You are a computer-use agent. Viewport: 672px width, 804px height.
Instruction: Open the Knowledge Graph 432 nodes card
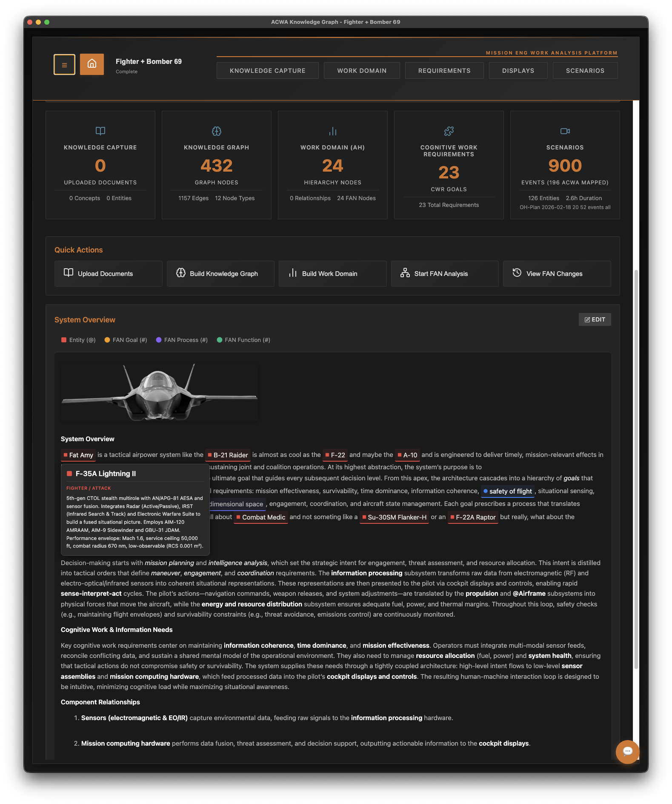(x=217, y=165)
